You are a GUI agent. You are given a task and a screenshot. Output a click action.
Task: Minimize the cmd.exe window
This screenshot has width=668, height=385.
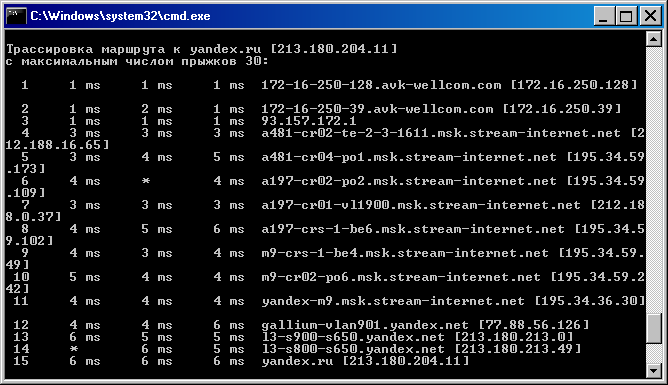tap(604, 16)
